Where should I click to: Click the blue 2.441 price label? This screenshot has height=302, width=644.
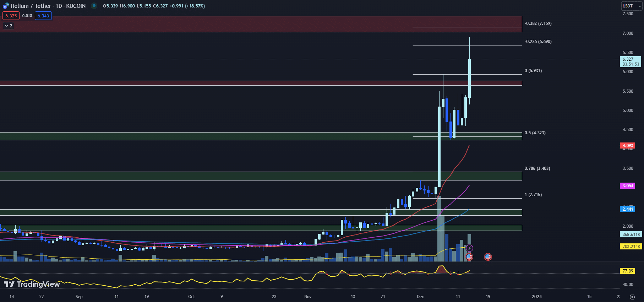627,209
